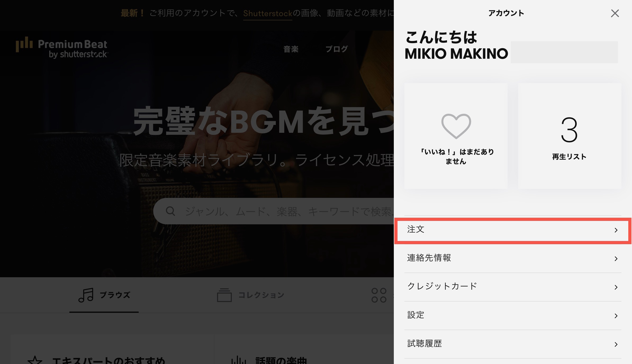
Task: Click the search magnifier icon
Action: [170, 211]
